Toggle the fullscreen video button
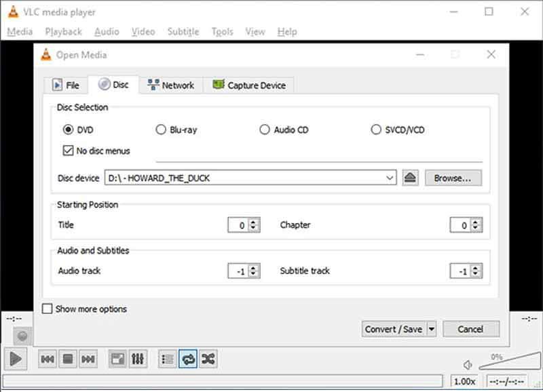Viewport: 543px width, 392px height. [x=117, y=359]
